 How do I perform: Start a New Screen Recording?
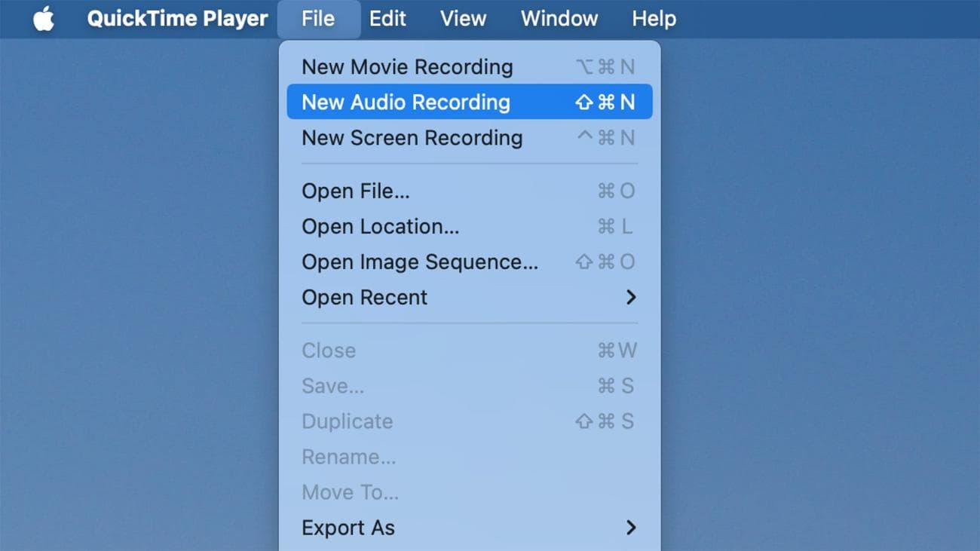coord(412,138)
